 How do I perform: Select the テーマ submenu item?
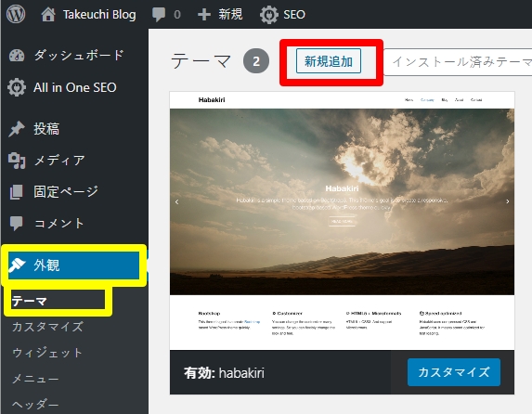(x=29, y=301)
